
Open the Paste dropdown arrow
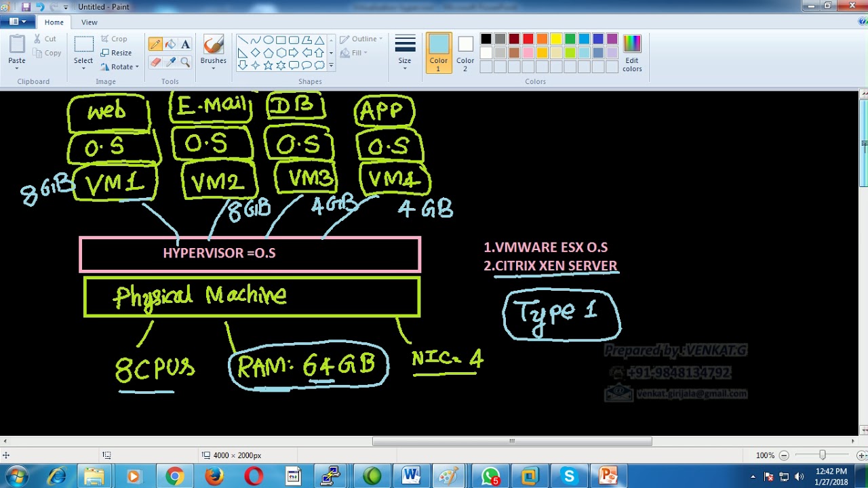tap(17, 69)
